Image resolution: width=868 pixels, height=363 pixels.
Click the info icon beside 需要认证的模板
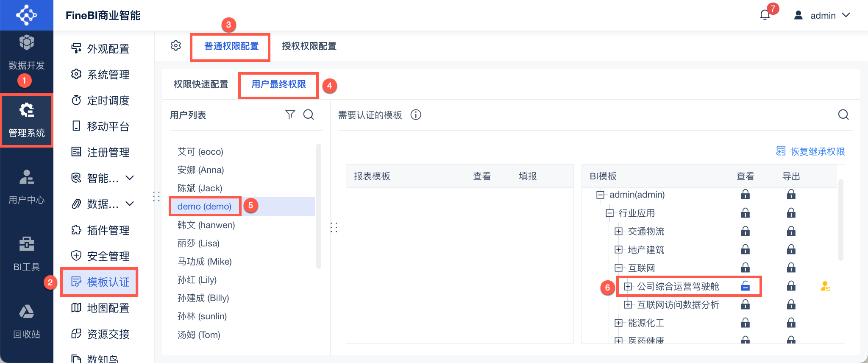point(416,115)
